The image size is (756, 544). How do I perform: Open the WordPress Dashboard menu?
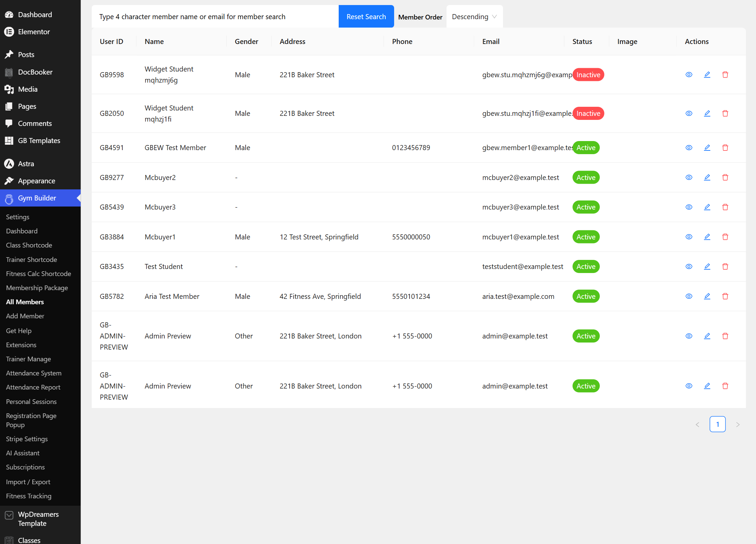point(40,14)
